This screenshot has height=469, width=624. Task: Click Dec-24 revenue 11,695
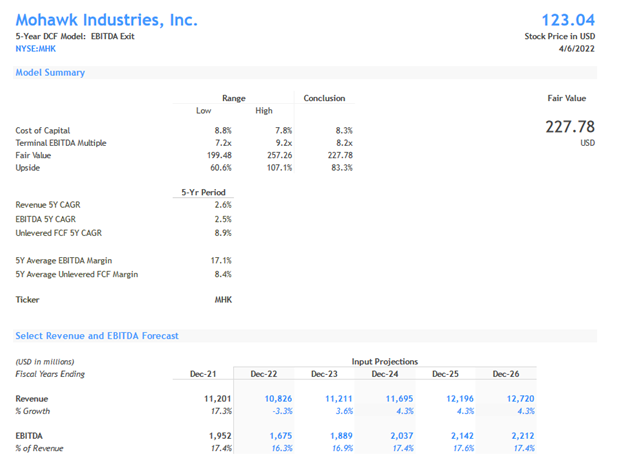(x=400, y=399)
